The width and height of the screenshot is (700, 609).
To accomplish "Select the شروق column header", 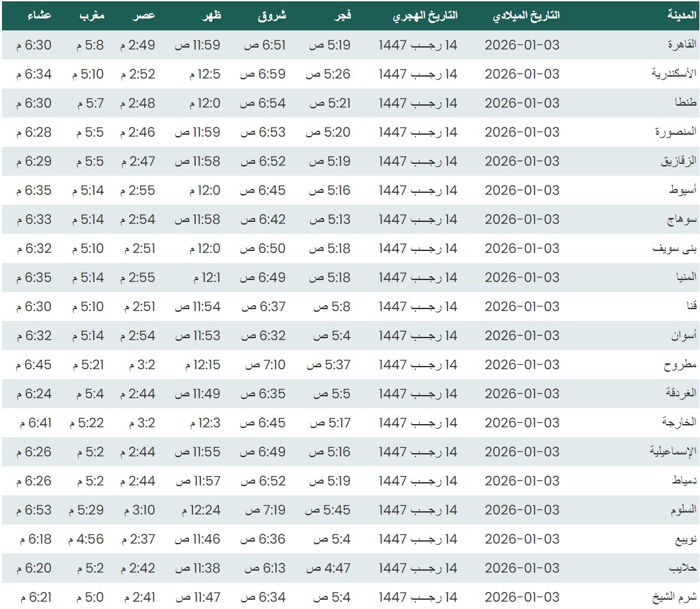I will click(272, 15).
